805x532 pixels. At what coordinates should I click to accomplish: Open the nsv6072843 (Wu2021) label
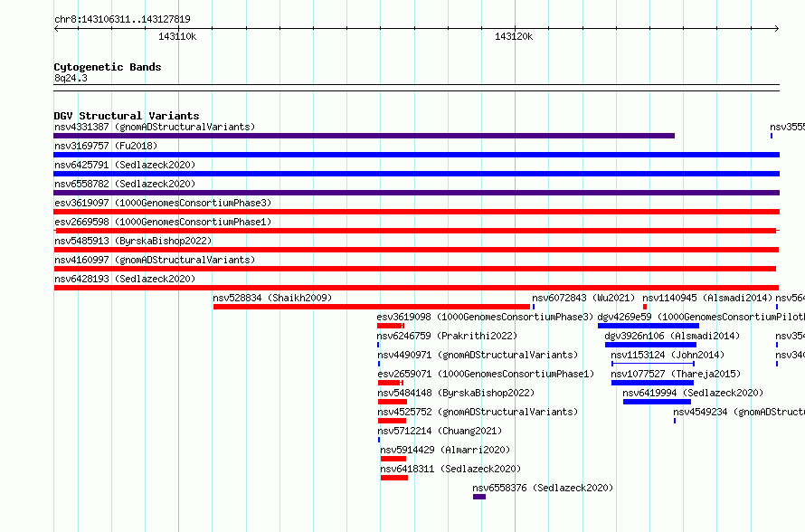coord(583,298)
